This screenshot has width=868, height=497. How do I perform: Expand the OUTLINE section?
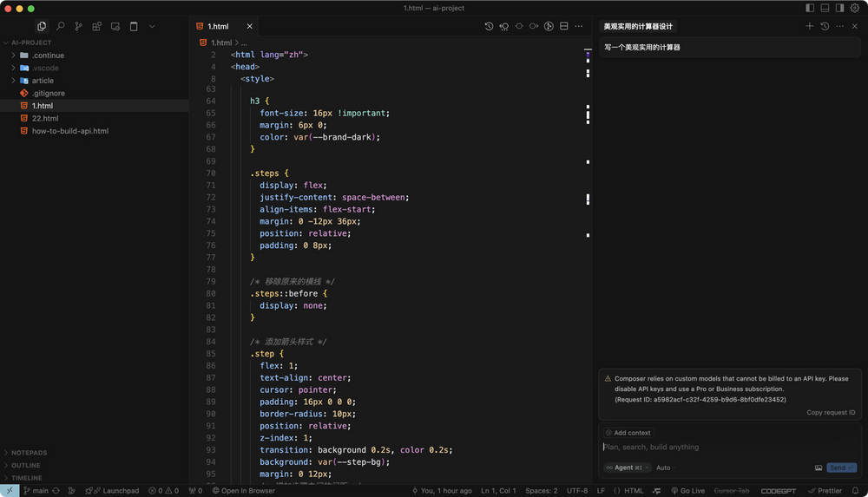(x=26, y=466)
